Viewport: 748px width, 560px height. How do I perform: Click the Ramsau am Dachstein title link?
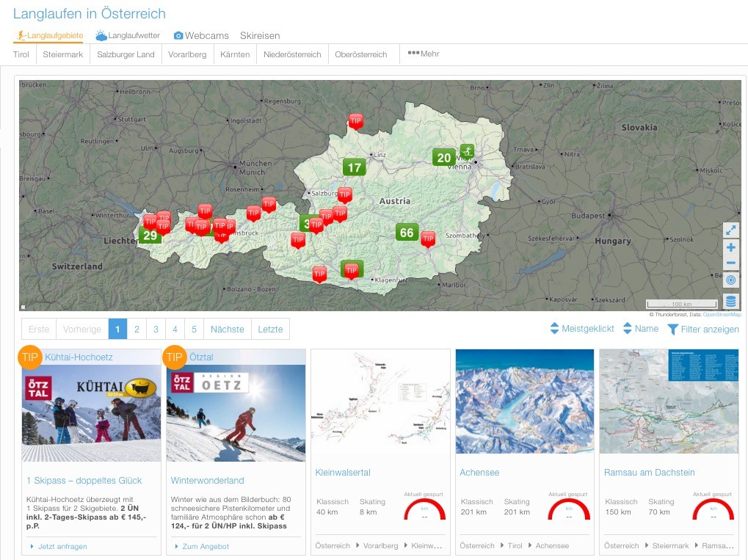pyautogui.click(x=649, y=473)
